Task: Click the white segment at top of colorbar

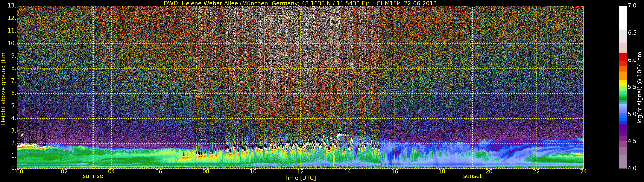Action: (x=623, y=18)
